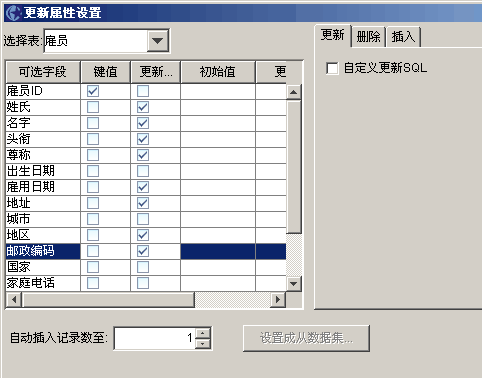Click the table scroll up arrow
This screenshot has width=482, height=378.
[294, 92]
